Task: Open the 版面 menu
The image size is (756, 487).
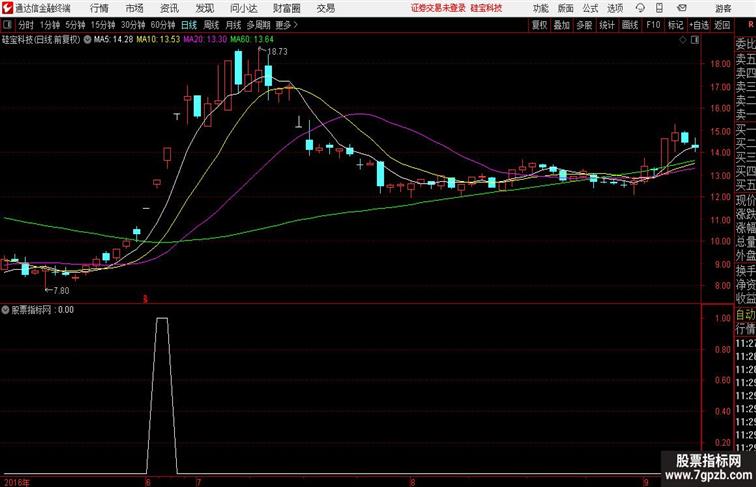Action: (566, 8)
